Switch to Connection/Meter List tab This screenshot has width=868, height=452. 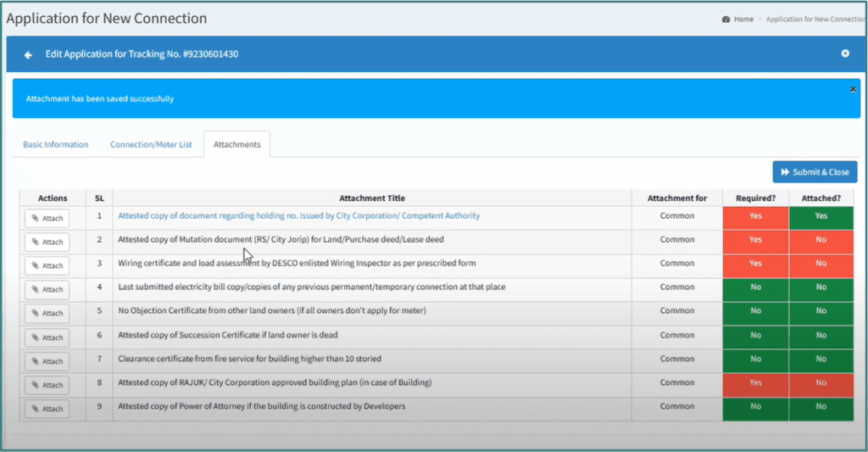[151, 145]
